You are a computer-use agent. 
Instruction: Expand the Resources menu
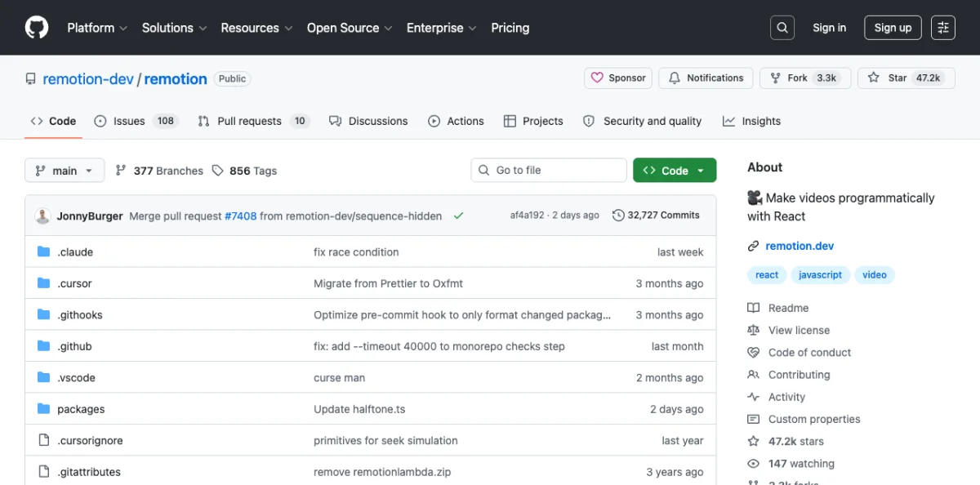tap(256, 28)
